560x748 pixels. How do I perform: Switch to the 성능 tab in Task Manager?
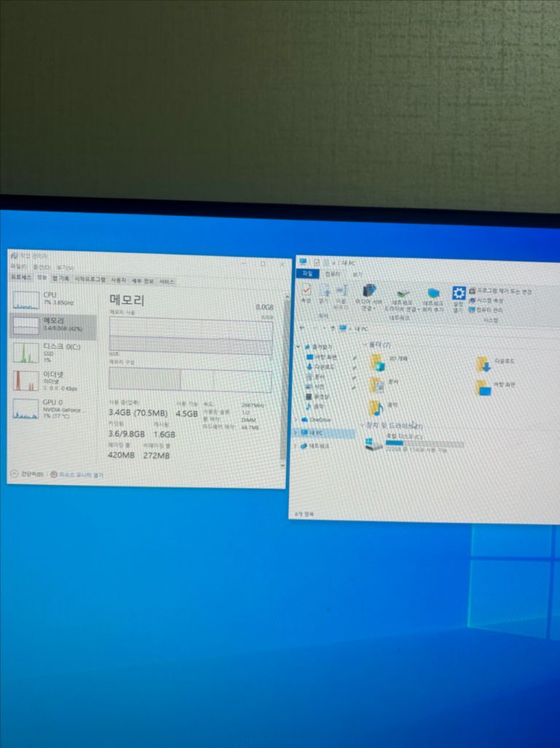pyautogui.click(x=42, y=278)
